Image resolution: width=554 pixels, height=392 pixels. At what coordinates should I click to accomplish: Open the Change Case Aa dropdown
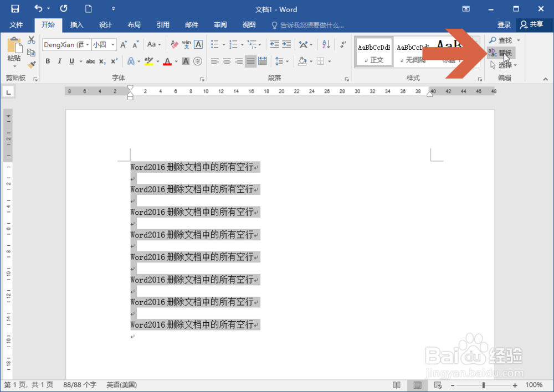point(154,44)
